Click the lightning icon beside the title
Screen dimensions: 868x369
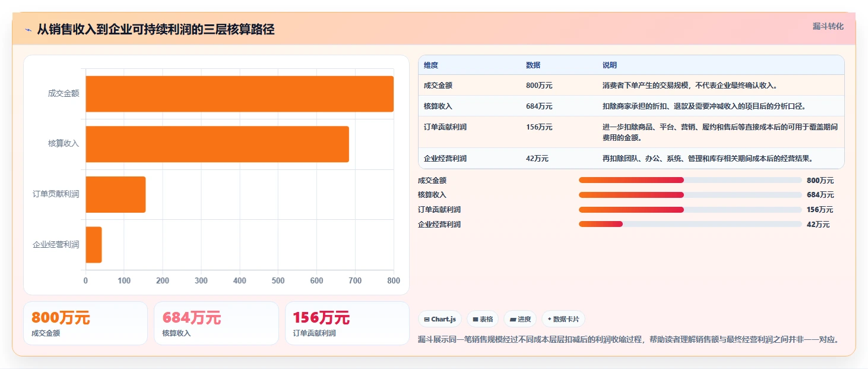28,30
